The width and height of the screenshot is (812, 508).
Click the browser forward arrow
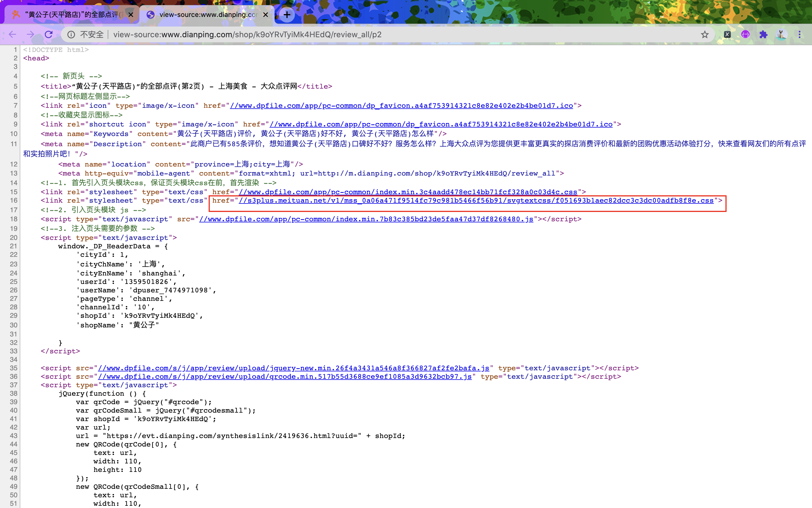tap(30, 34)
